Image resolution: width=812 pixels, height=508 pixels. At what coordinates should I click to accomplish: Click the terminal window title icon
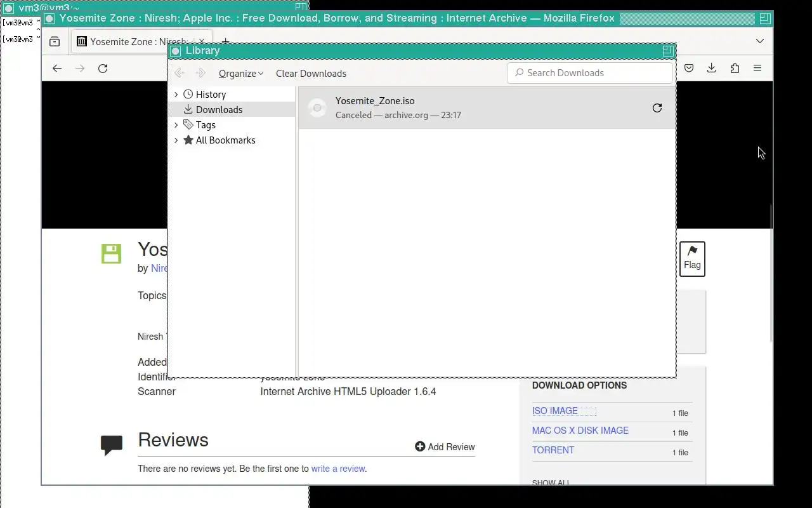pos(9,8)
